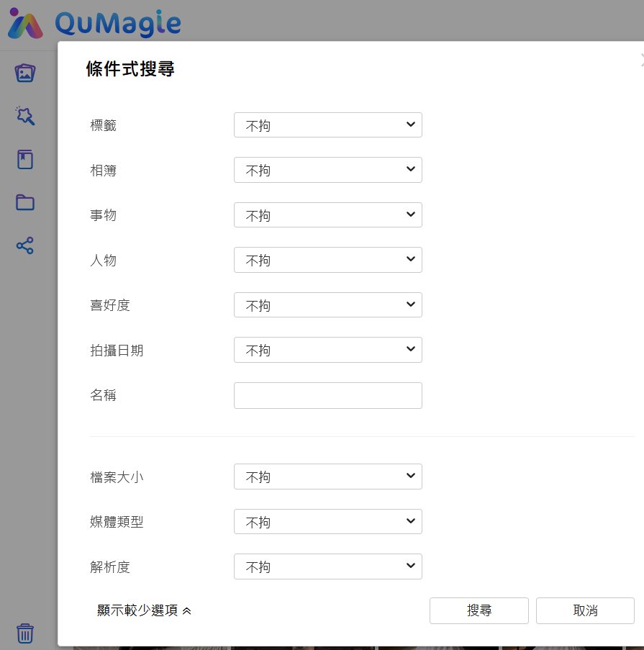This screenshot has width=644, height=650.
Task: Click the QuMagie logo icon
Action: point(25,24)
